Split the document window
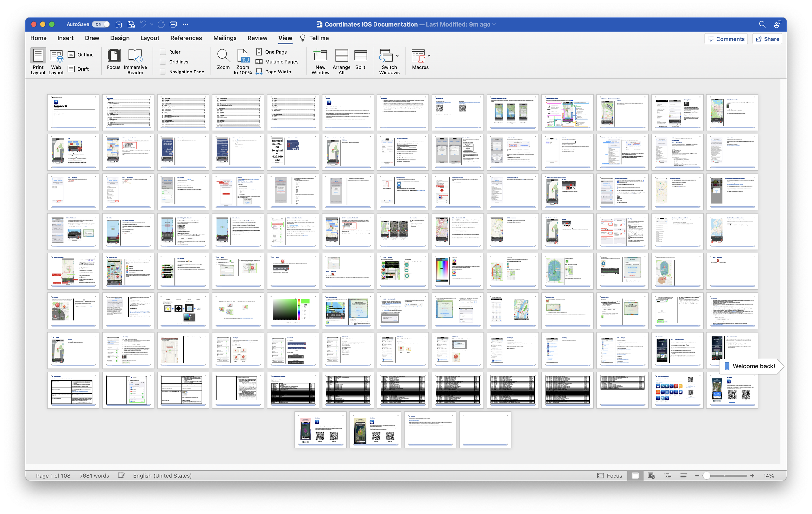The image size is (812, 514). tap(360, 56)
